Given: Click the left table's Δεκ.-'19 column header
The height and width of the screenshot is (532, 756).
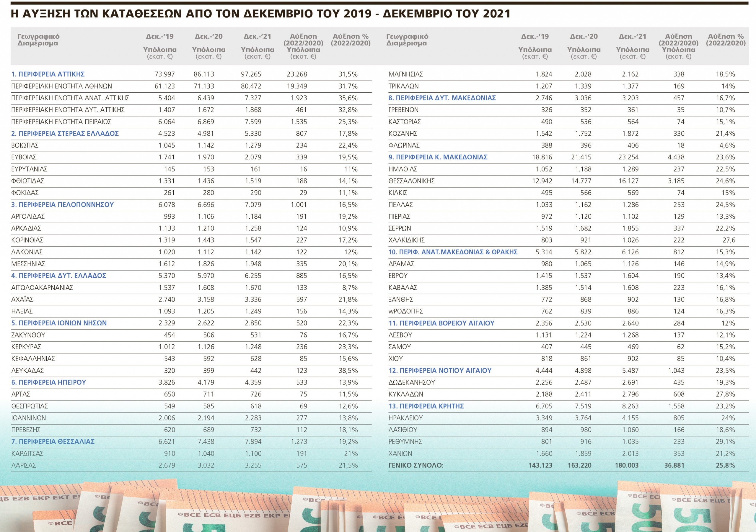Looking at the screenshot, I should pyautogui.click(x=160, y=37).
